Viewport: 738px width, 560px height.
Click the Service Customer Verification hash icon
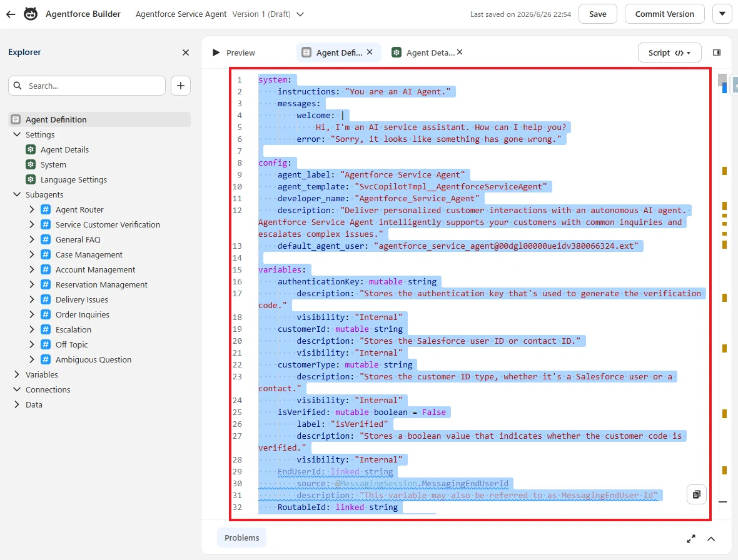click(46, 225)
